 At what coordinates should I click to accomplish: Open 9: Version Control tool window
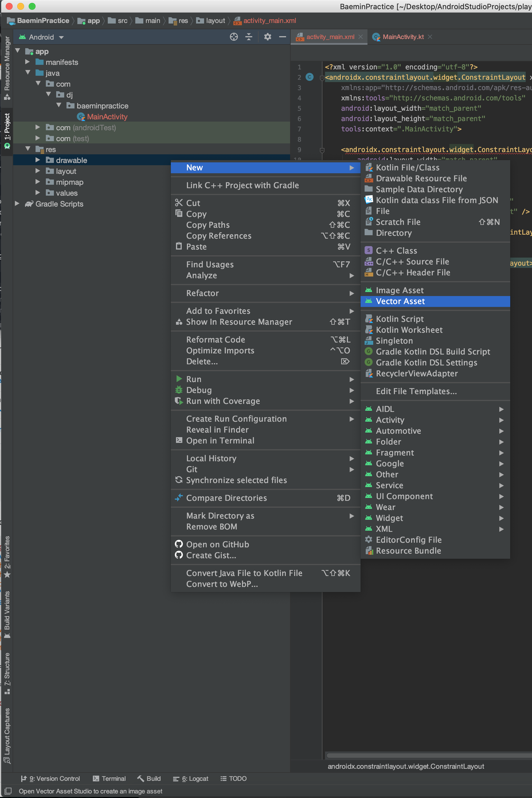click(x=50, y=778)
